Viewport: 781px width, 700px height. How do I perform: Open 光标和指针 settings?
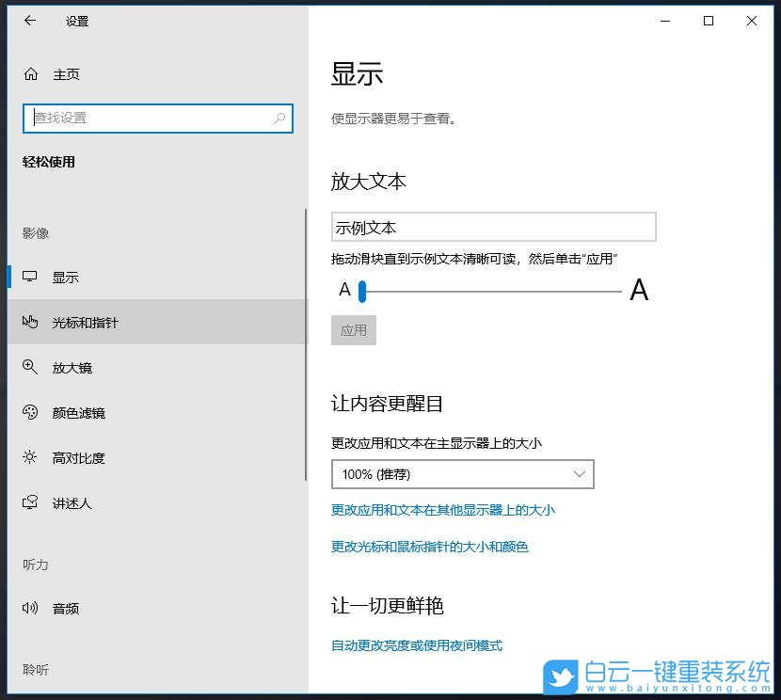tap(85, 322)
